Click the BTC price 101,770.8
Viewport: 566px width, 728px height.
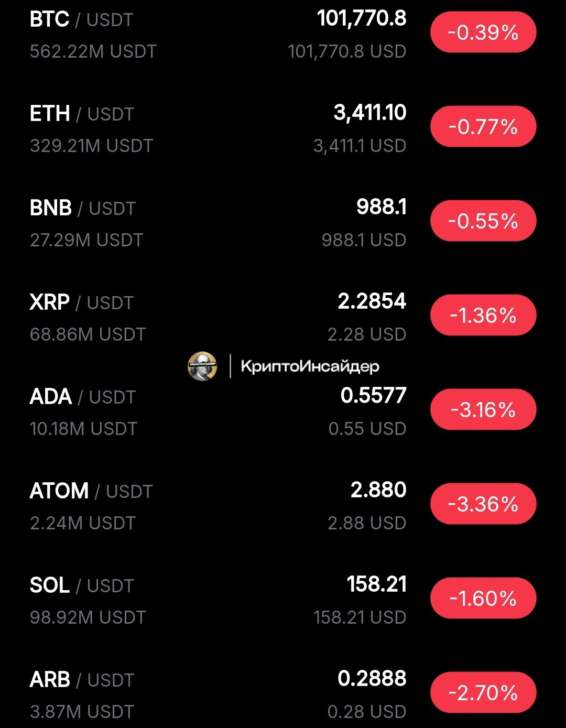point(362,19)
